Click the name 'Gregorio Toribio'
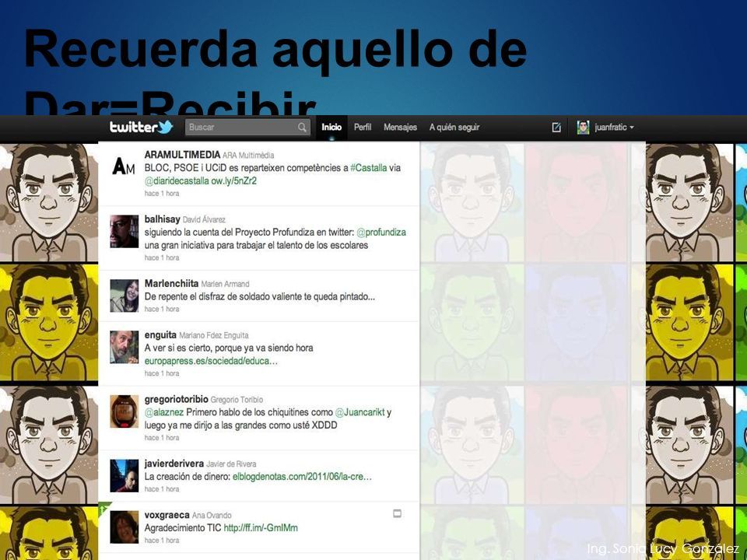Image resolution: width=747 pixels, height=560 pixels. [x=237, y=400]
